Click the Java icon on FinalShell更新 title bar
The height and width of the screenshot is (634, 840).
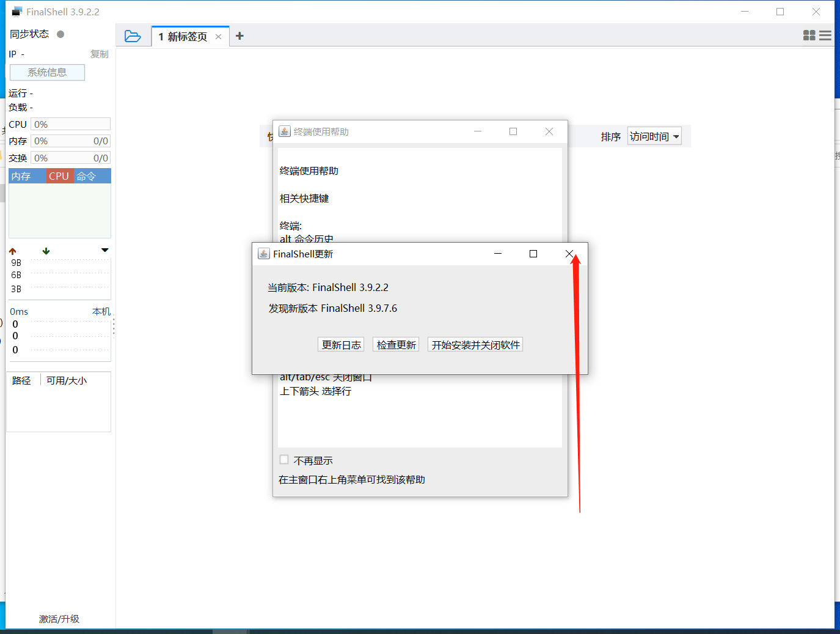263,253
